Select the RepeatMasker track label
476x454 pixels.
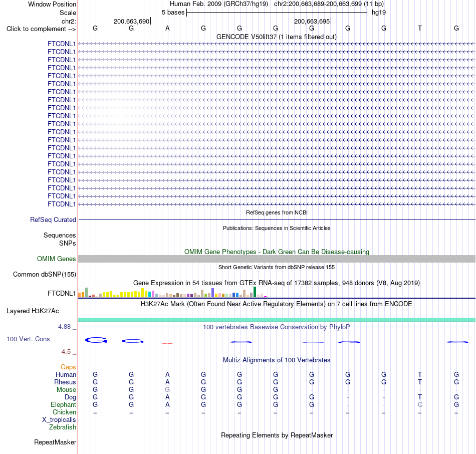coord(55,442)
